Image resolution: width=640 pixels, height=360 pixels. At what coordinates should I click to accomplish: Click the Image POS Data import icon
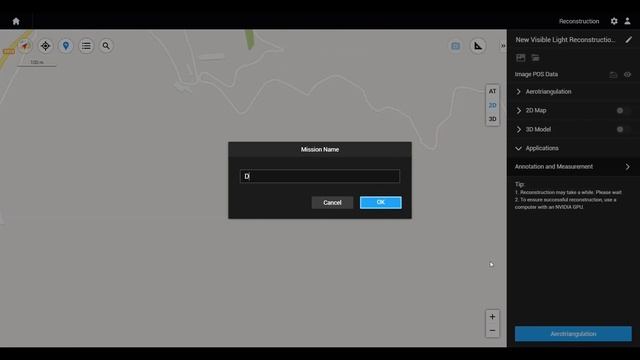613,75
